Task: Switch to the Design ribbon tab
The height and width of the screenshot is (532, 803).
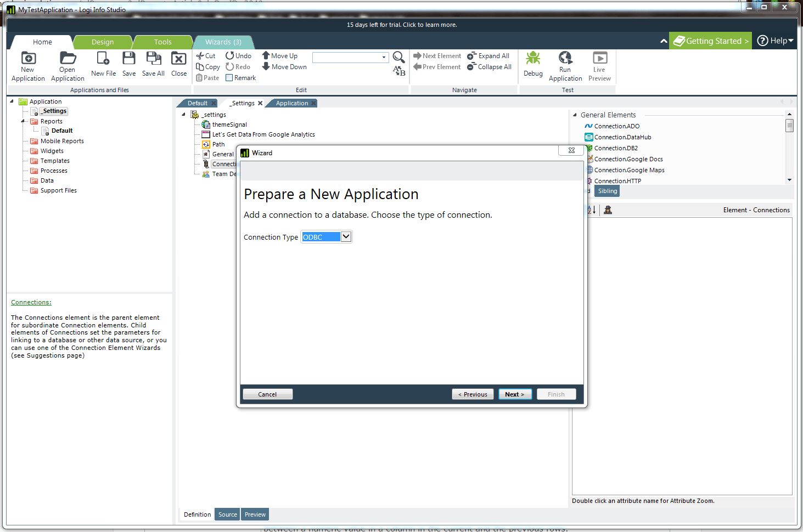Action: [103, 42]
